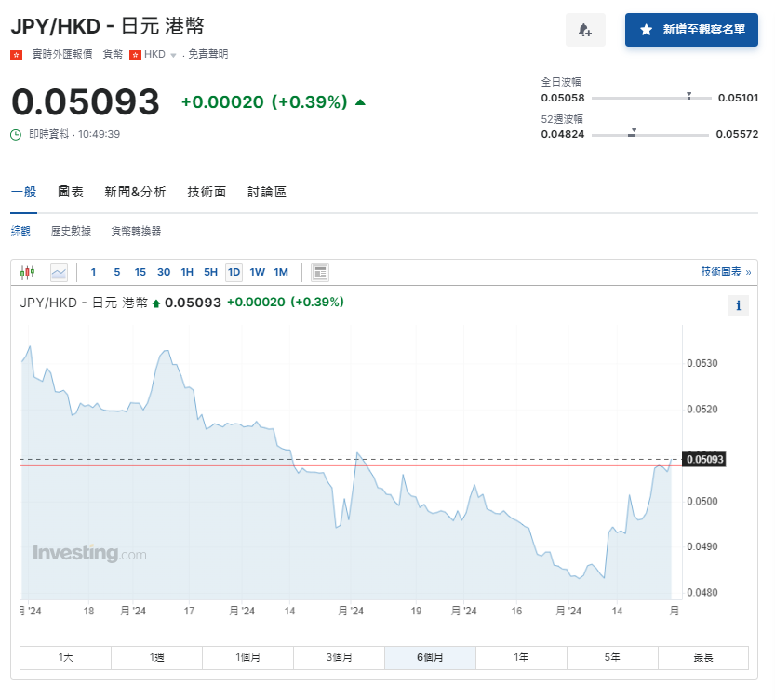Open the HKD currency dropdown

[x=173, y=54]
